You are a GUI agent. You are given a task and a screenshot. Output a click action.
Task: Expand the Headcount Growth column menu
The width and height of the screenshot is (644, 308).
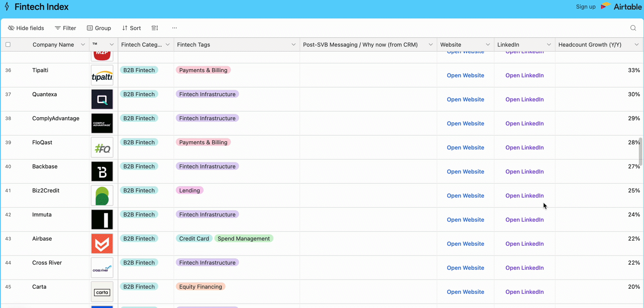click(x=637, y=45)
